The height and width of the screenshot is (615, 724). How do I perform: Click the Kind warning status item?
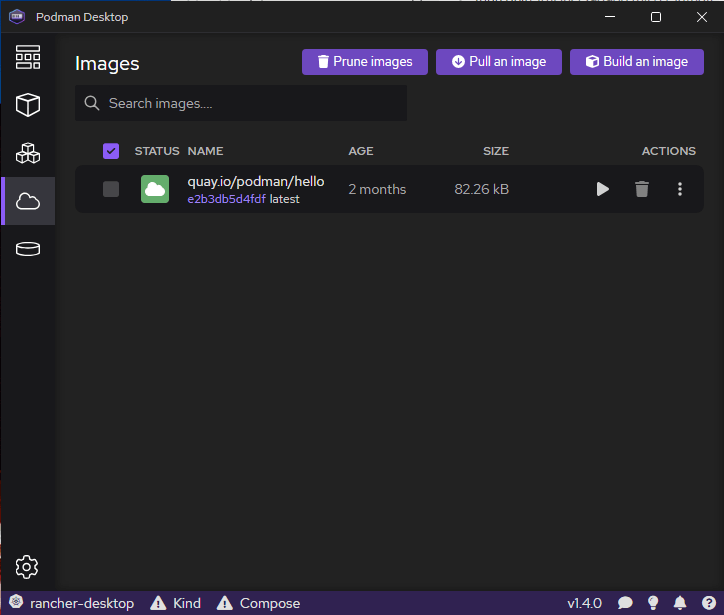pyautogui.click(x=175, y=603)
